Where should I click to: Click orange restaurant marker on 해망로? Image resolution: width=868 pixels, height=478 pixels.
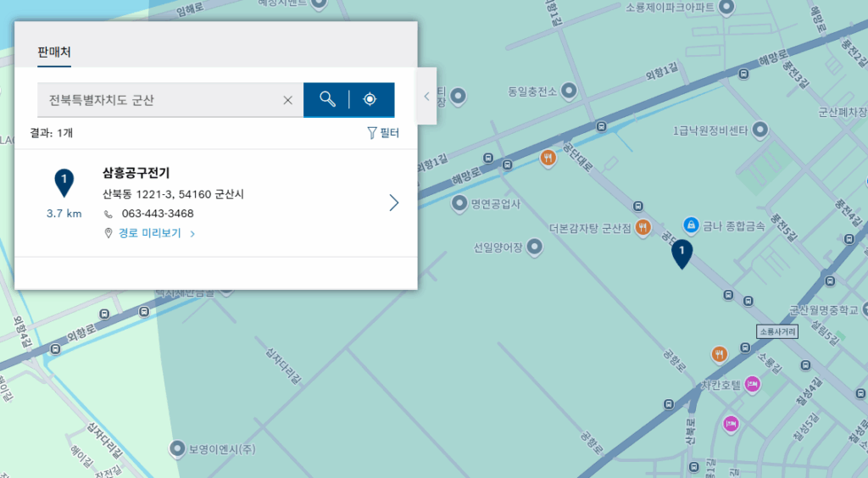point(548,158)
